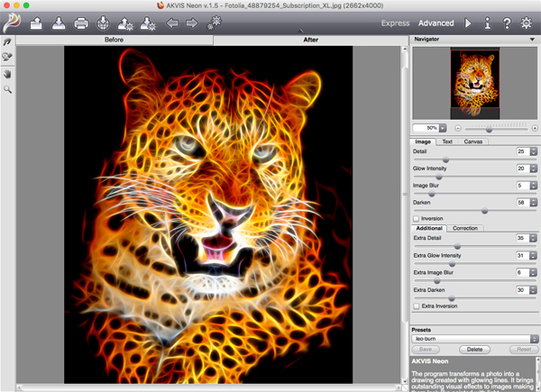Select the Hand tool in left toolbar

tap(7, 75)
